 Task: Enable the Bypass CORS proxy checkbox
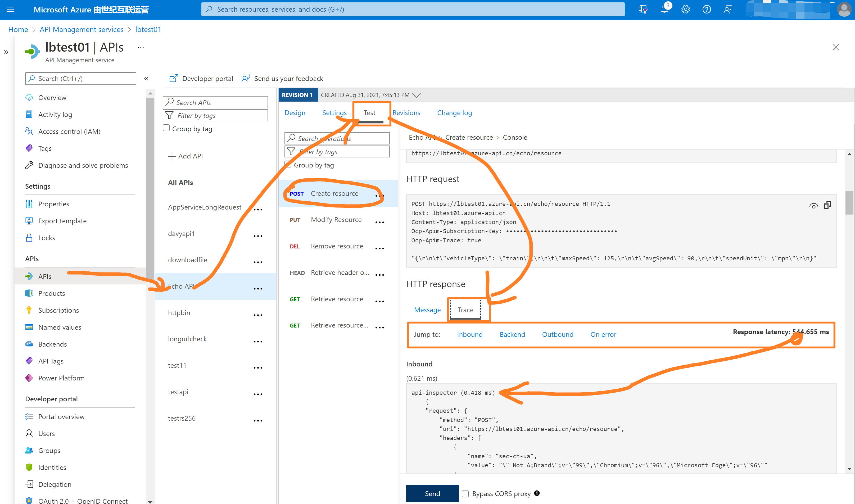(465, 493)
